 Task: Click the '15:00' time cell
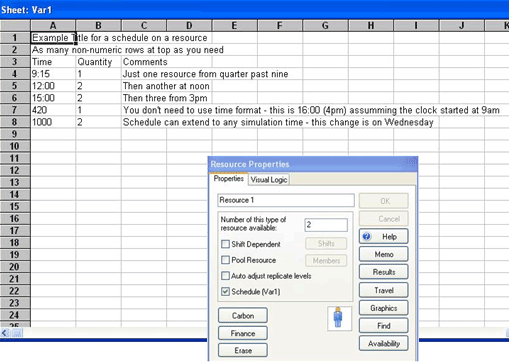tap(53, 98)
